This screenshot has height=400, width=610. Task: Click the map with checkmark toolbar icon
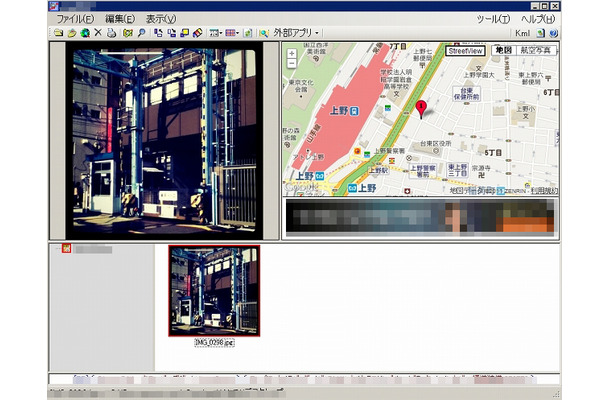click(128, 33)
